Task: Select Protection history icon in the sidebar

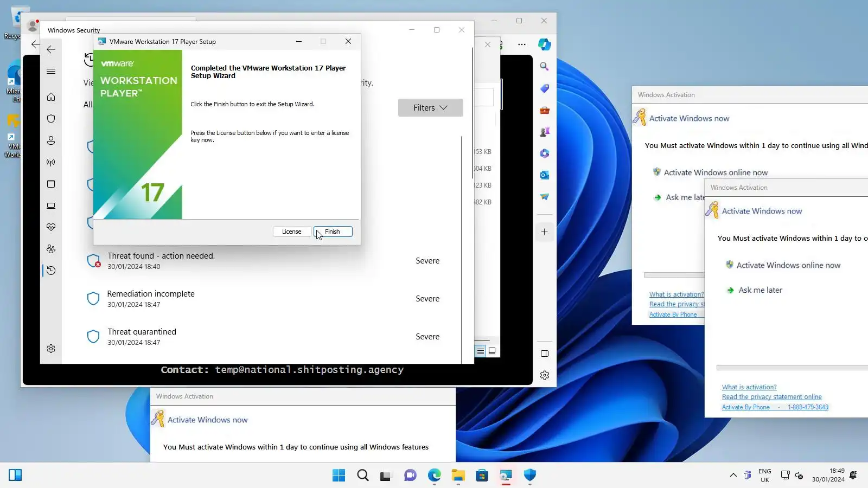Action: [x=51, y=271]
